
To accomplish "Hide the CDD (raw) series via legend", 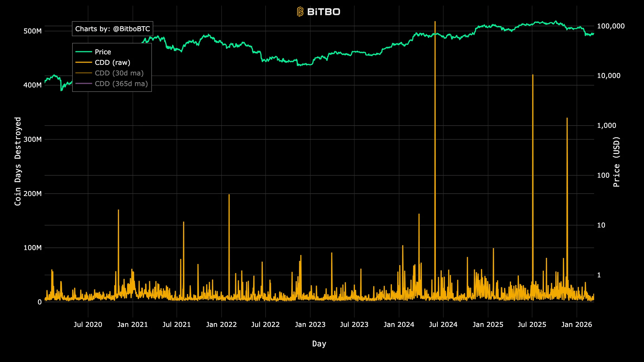I will click(x=113, y=62).
